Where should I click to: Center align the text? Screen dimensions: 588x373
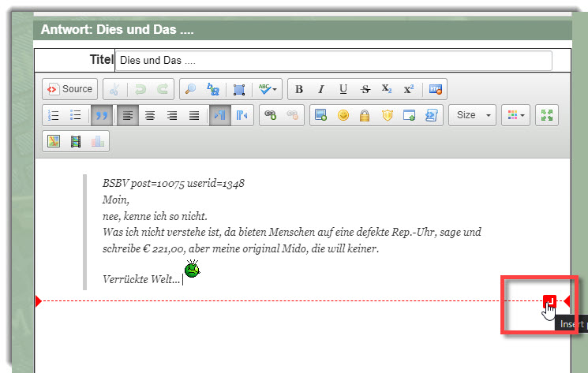150,115
